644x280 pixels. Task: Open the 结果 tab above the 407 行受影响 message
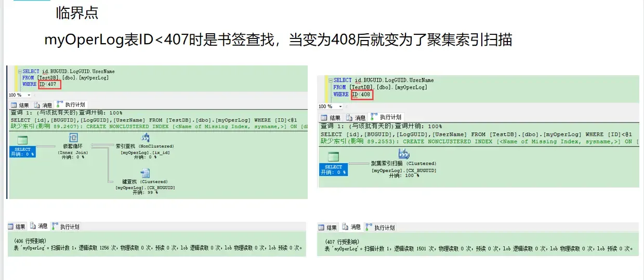pos(328,228)
